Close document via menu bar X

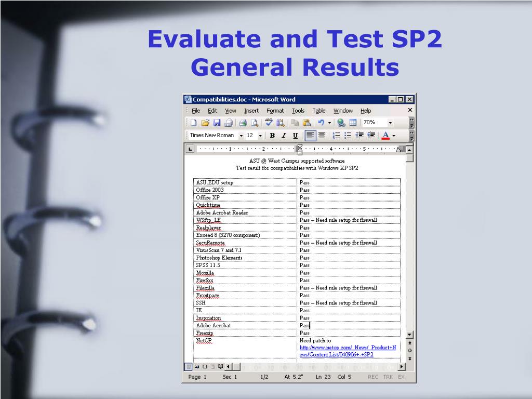[x=410, y=110]
